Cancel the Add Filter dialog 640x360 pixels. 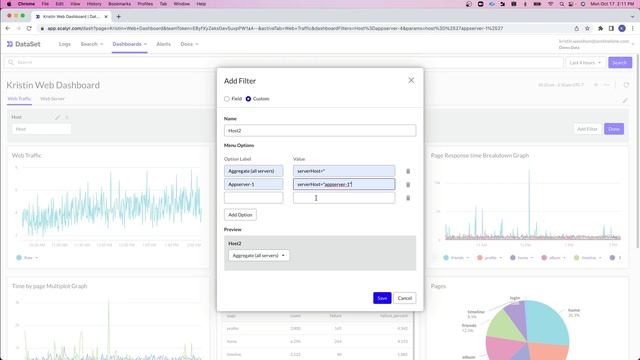(x=405, y=298)
